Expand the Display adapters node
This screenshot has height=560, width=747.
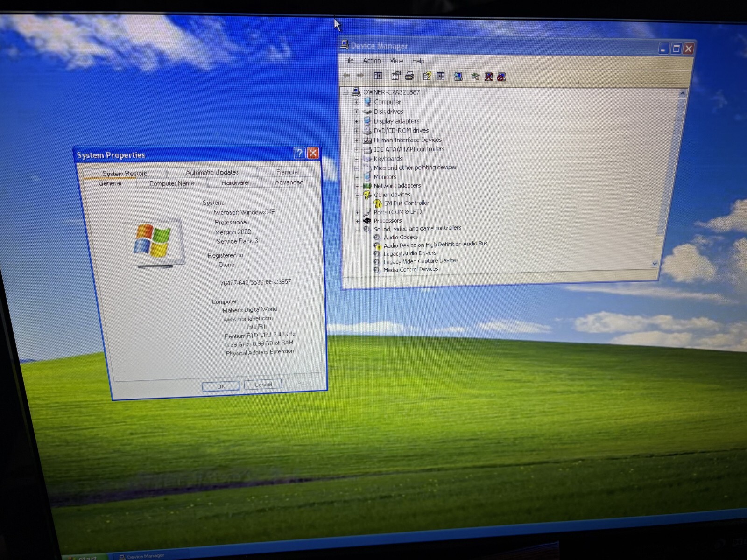click(356, 121)
